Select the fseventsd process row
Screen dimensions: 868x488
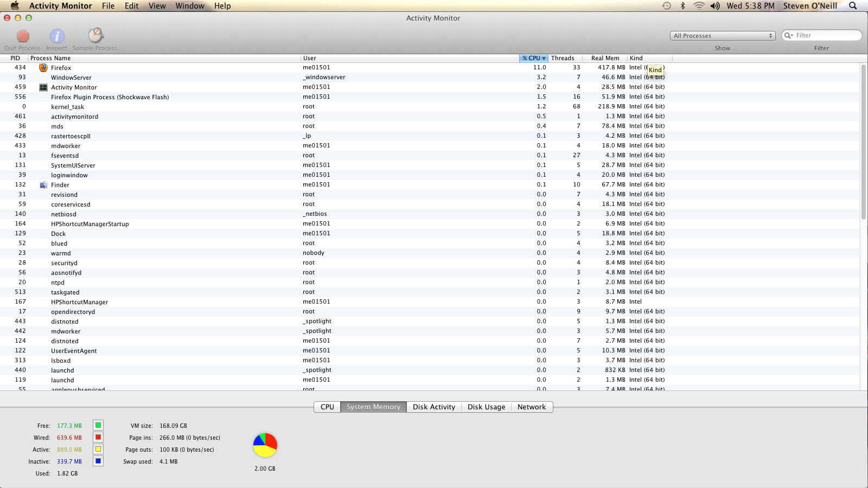(430, 156)
